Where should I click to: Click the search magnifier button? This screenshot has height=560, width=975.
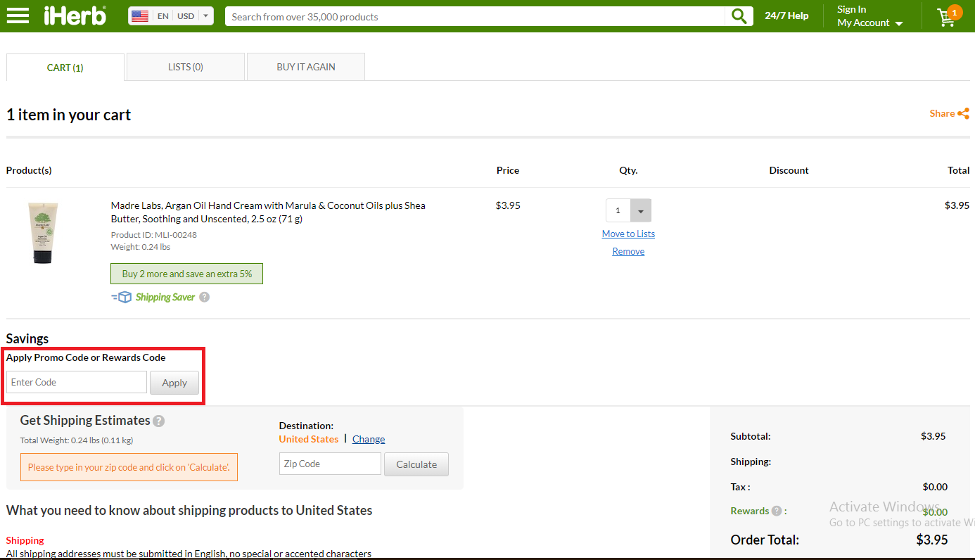(739, 16)
